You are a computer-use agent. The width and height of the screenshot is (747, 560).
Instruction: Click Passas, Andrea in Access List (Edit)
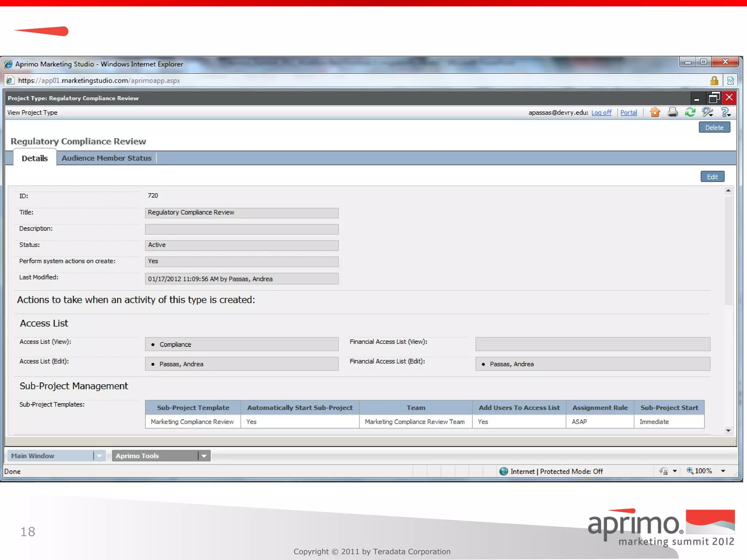point(181,364)
